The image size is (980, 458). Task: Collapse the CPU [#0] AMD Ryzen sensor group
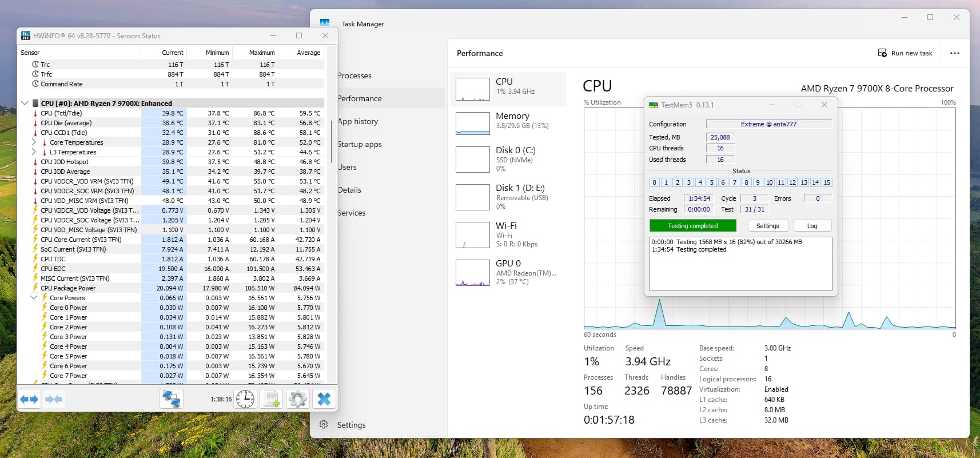25,103
